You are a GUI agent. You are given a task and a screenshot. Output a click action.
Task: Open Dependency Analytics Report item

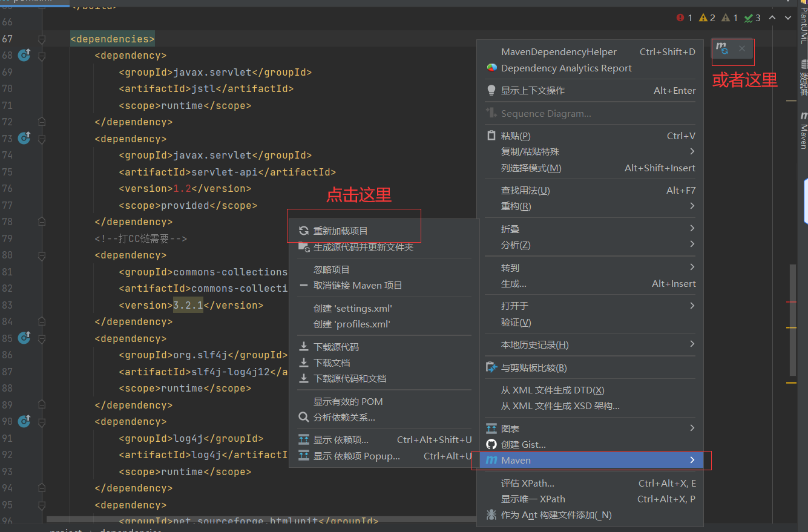tap(590, 68)
